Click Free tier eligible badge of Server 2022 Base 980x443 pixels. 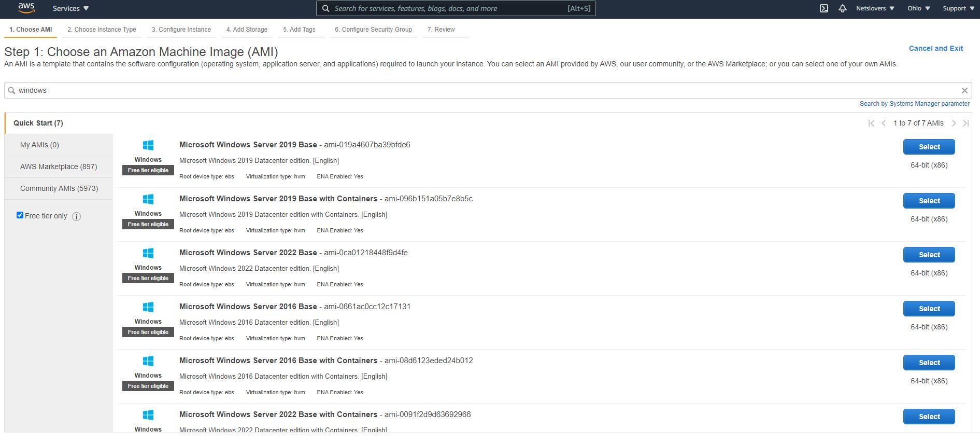click(148, 278)
